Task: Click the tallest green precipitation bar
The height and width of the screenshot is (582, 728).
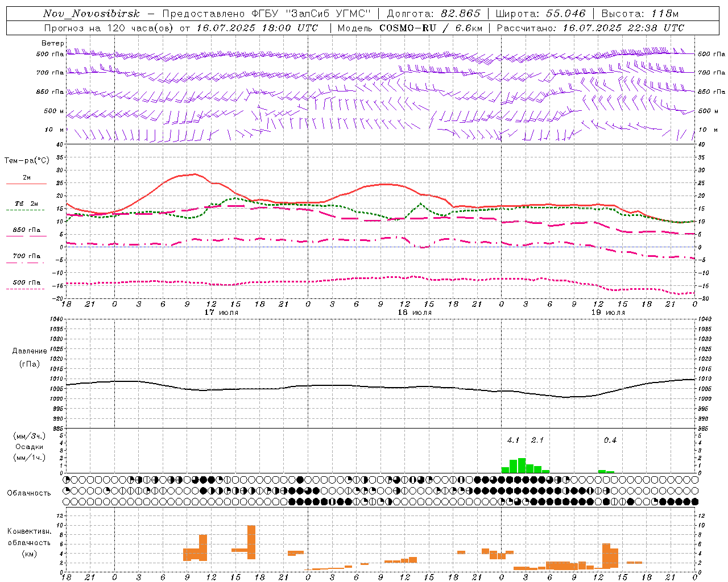Action: (x=522, y=465)
